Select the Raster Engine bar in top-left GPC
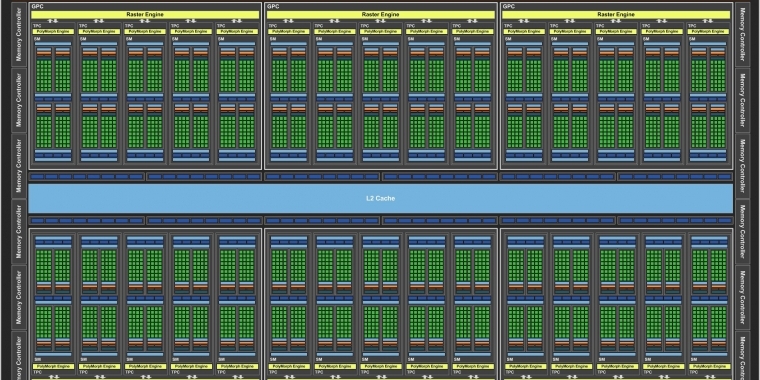 click(x=145, y=15)
